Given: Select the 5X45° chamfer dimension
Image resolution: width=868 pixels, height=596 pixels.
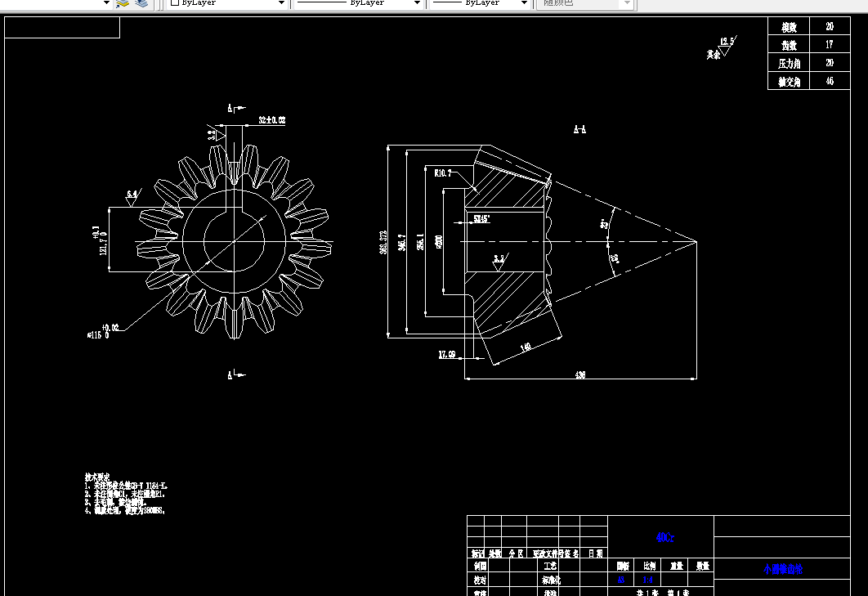Looking at the screenshot, I should point(481,219).
